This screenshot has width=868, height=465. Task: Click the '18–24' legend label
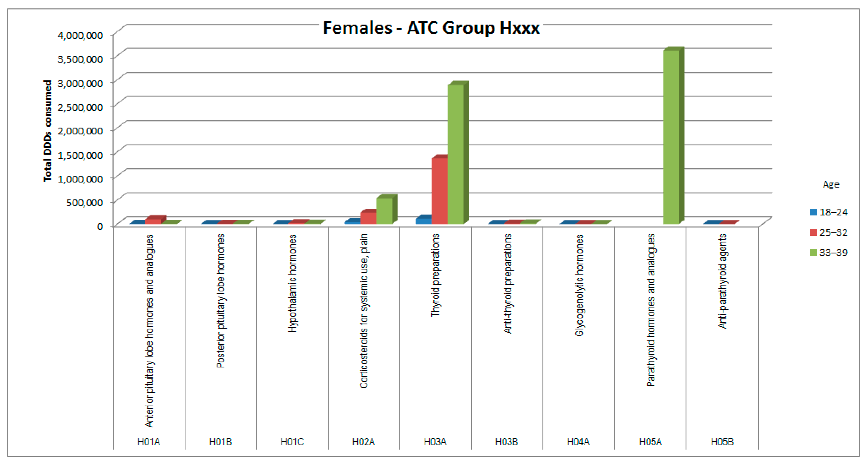point(834,212)
